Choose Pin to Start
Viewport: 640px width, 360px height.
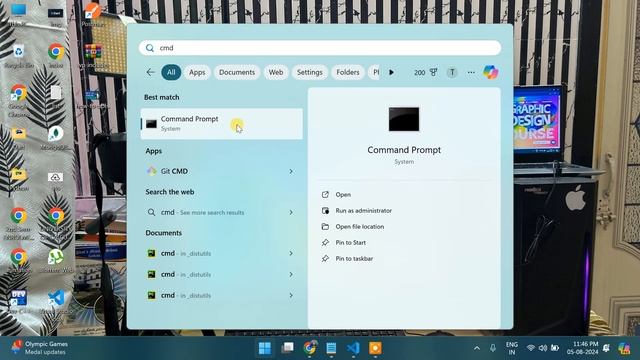(350, 242)
